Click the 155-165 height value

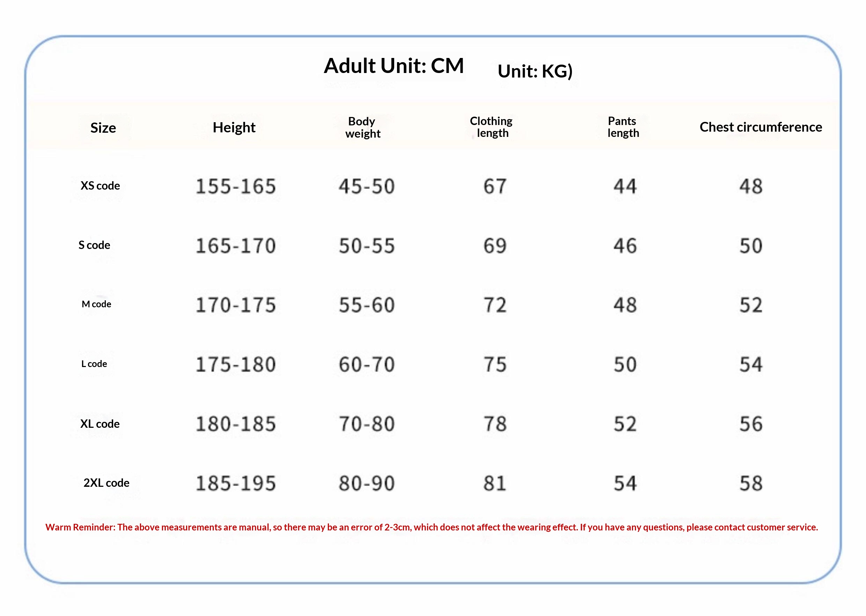[235, 186]
